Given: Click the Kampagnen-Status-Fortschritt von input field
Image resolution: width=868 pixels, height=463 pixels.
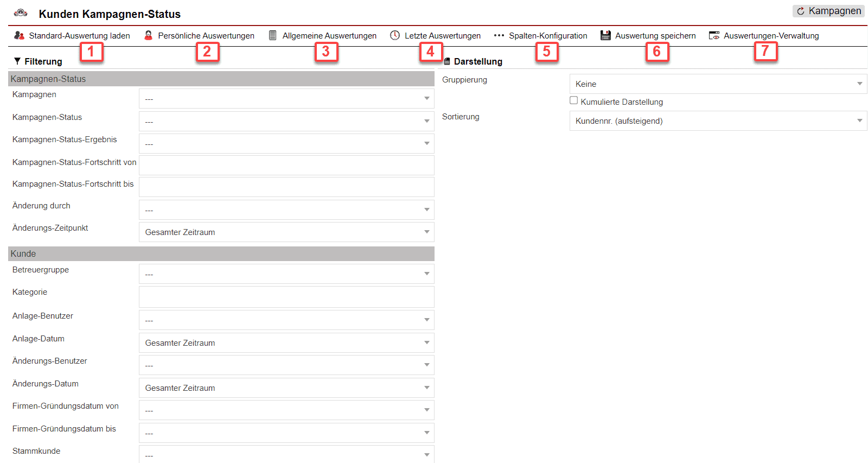Looking at the screenshot, I should click(286, 165).
